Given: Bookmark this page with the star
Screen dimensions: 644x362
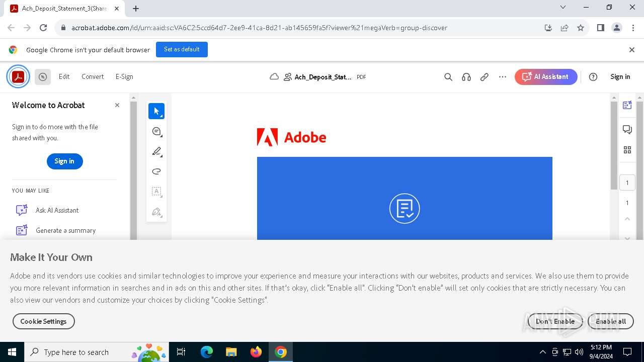Looking at the screenshot, I should click(x=581, y=28).
